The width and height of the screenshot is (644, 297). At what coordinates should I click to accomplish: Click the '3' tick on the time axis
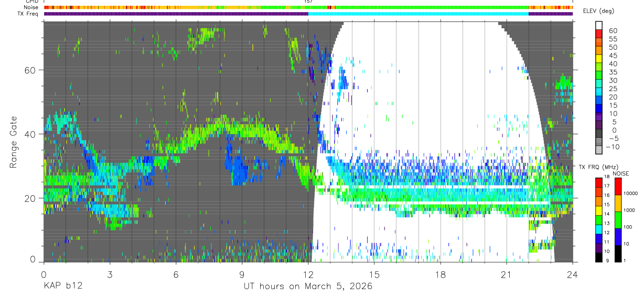(x=110, y=274)
